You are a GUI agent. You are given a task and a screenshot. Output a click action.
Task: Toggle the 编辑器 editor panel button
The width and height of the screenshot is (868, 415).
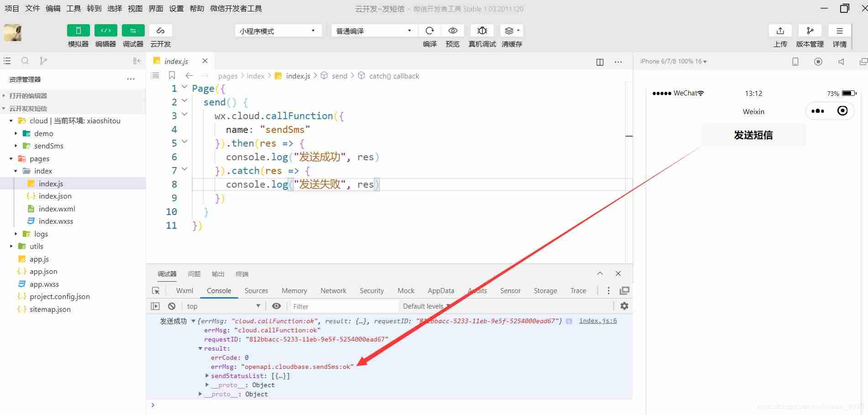tap(105, 31)
